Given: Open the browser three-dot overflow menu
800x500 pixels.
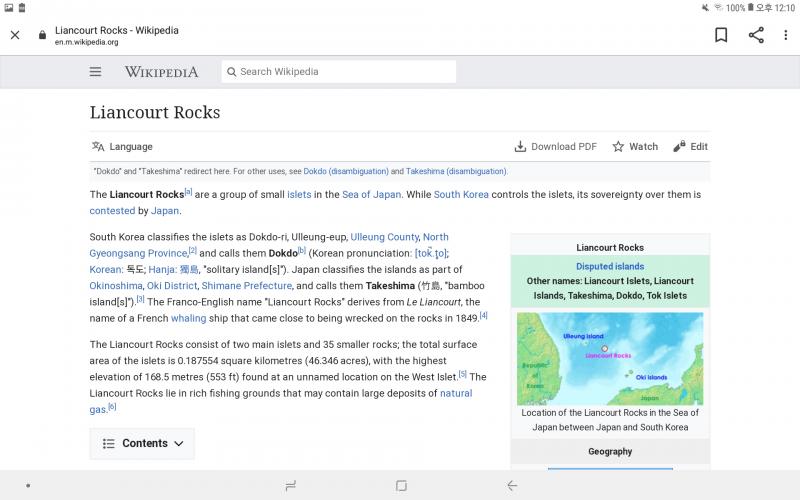Looking at the screenshot, I should 786,35.
